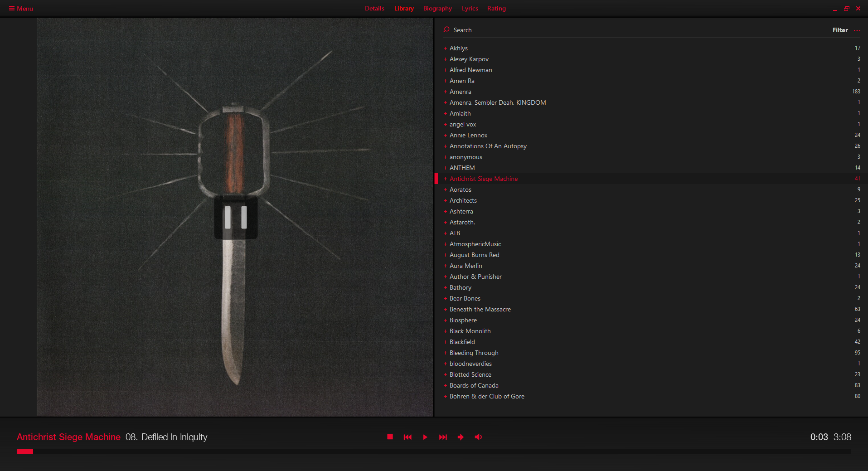Screen dimensions: 868x471
Task: Select Amenra, Sembler Deah, KINGDOM artist
Action: [x=497, y=102]
